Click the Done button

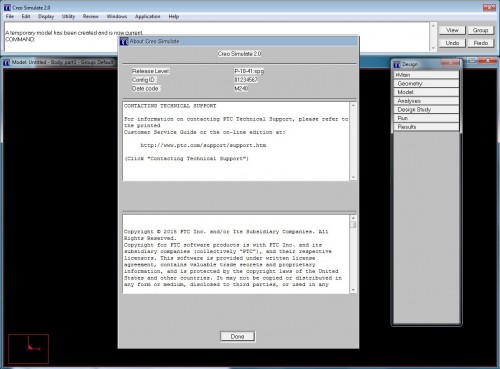coord(238,336)
